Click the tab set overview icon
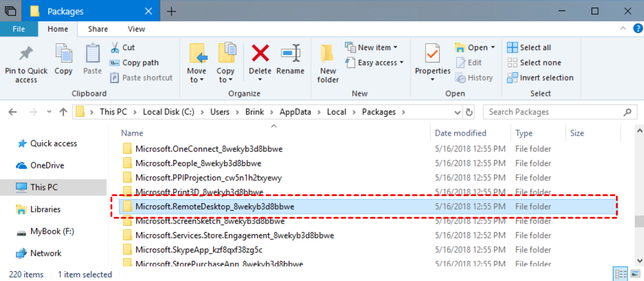The height and width of the screenshot is (281, 644). [x=10, y=11]
